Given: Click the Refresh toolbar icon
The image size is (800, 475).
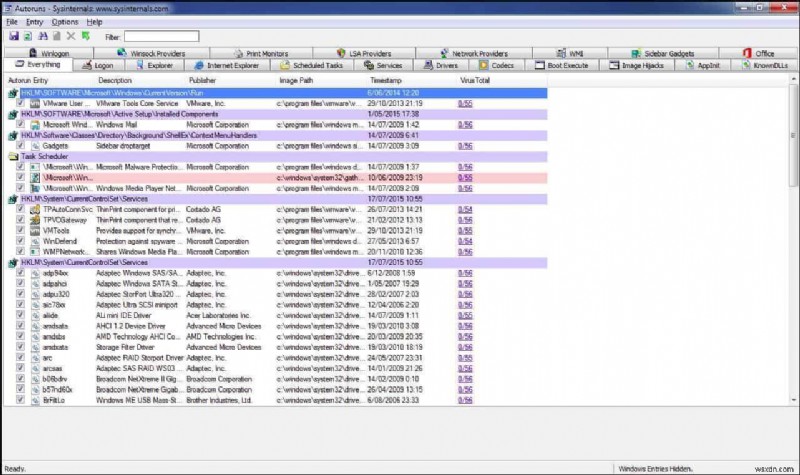Looking at the screenshot, I should click(x=28, y=36).
